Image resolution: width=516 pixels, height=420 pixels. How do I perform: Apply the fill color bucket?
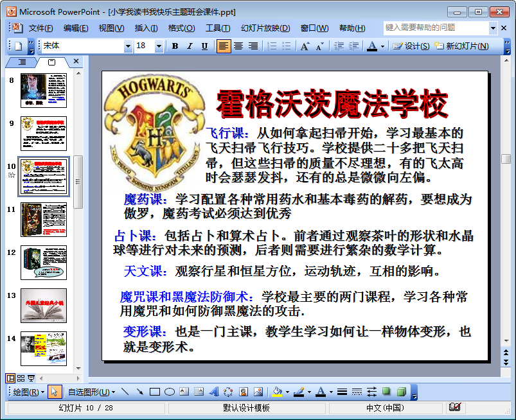[277, 392]
